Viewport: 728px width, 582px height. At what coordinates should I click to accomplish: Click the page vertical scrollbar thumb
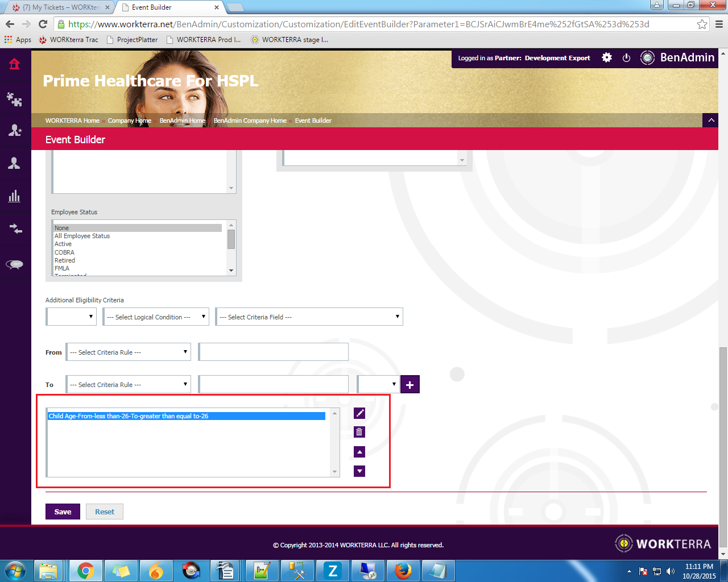click(x=723, y=446)
